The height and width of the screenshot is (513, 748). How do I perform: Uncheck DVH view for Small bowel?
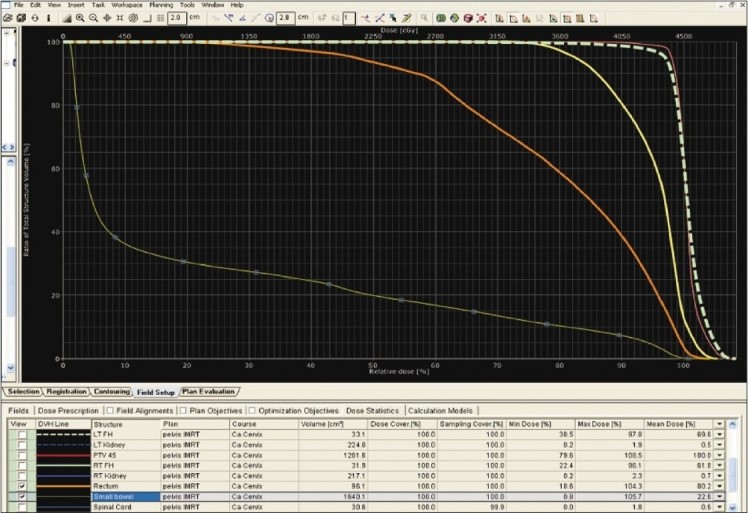22,497
